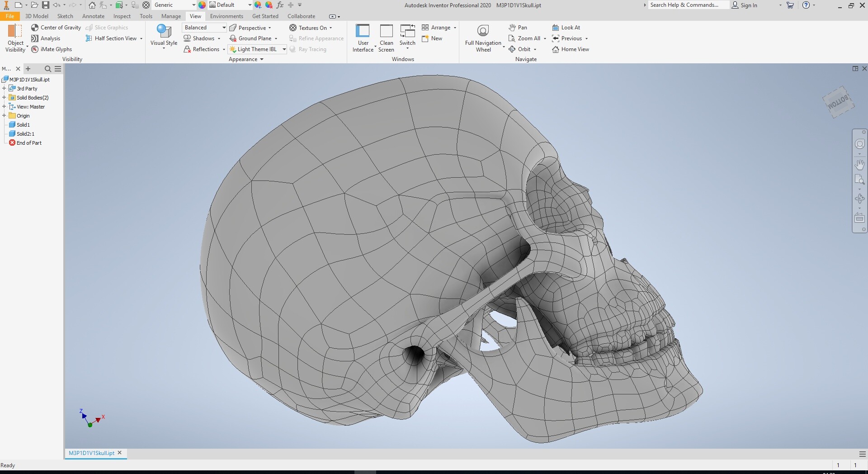Open the Object Visibility tool
Viewport: 868px width, 474px height.
pyautogui.click(x=15, y=38)
